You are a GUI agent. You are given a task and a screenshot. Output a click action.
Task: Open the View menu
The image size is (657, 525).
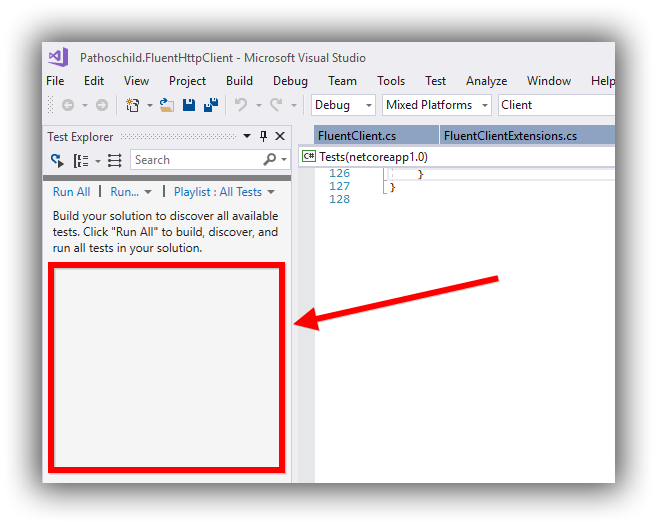(x=136, y=81)
